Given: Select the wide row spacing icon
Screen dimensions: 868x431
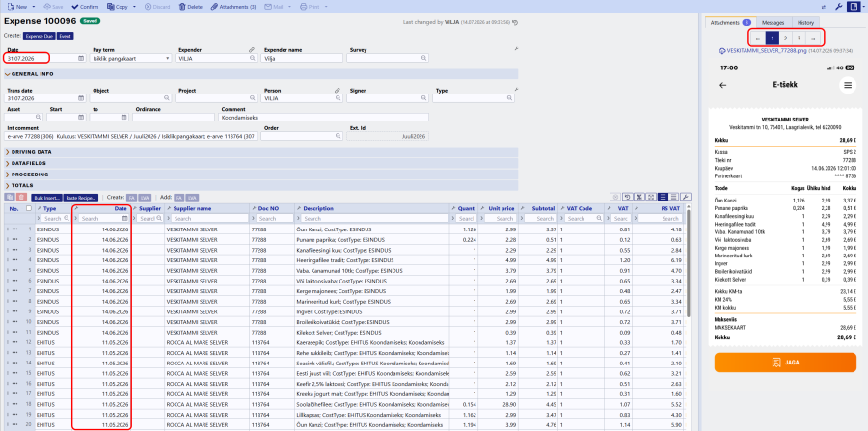Looking at the screenshot, I should (674, 197).
